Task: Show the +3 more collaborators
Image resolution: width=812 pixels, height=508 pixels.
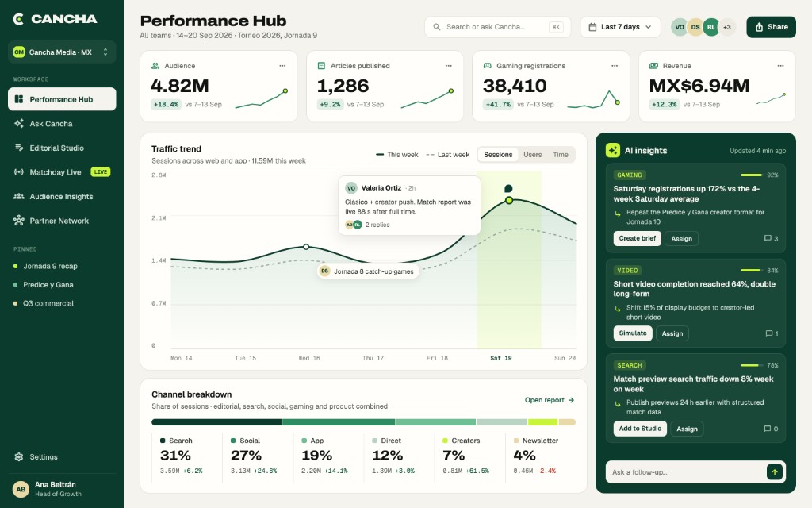Action: (727, 27)
